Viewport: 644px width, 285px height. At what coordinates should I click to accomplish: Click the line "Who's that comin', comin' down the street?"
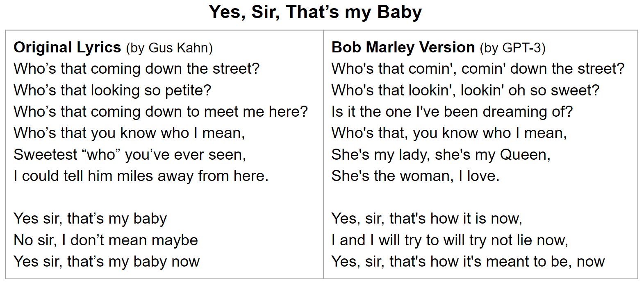(478, 69)
